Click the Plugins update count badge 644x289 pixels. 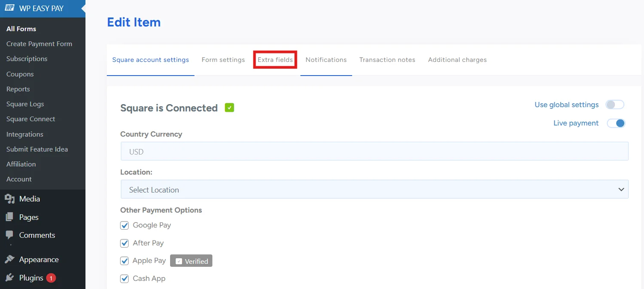[51, 278]
